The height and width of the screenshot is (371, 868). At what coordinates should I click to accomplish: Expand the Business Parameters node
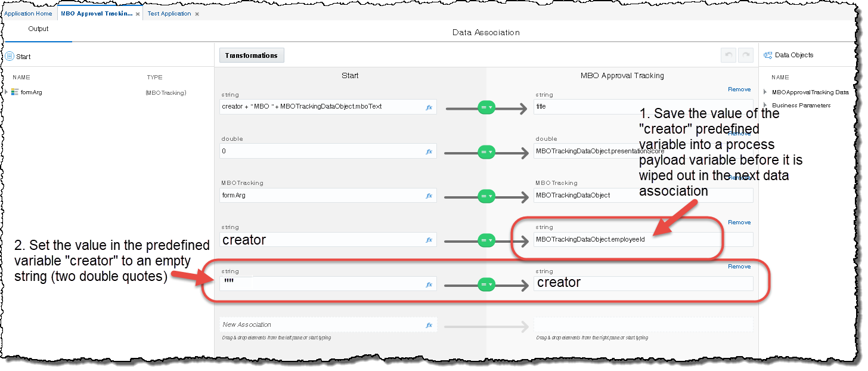tap(765, 105)
